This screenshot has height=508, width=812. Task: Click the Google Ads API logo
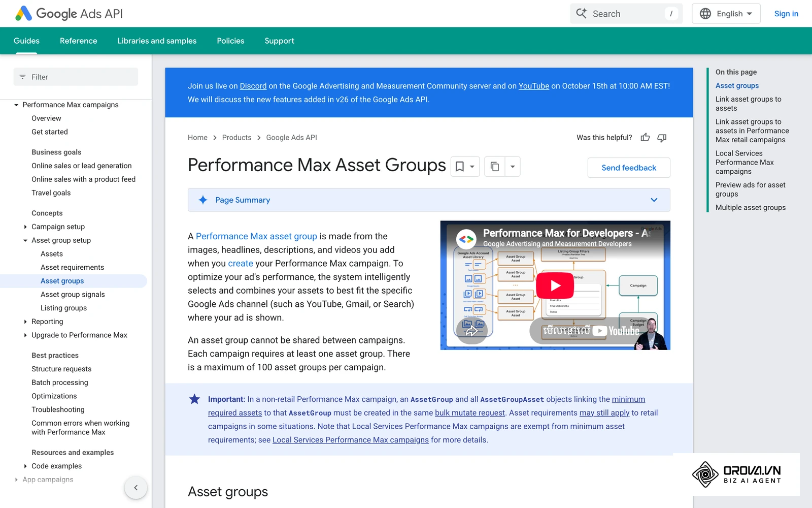pyautogui.click(x=69, y=14)
